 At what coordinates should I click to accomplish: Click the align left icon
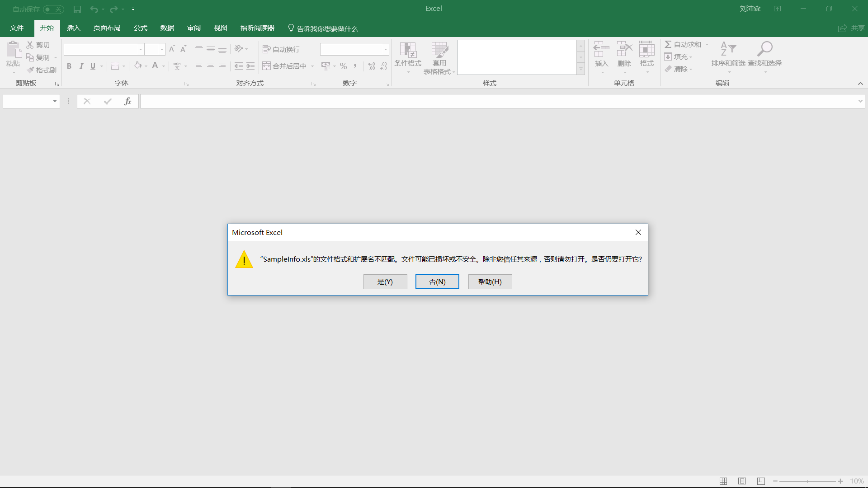click(199, 66)
